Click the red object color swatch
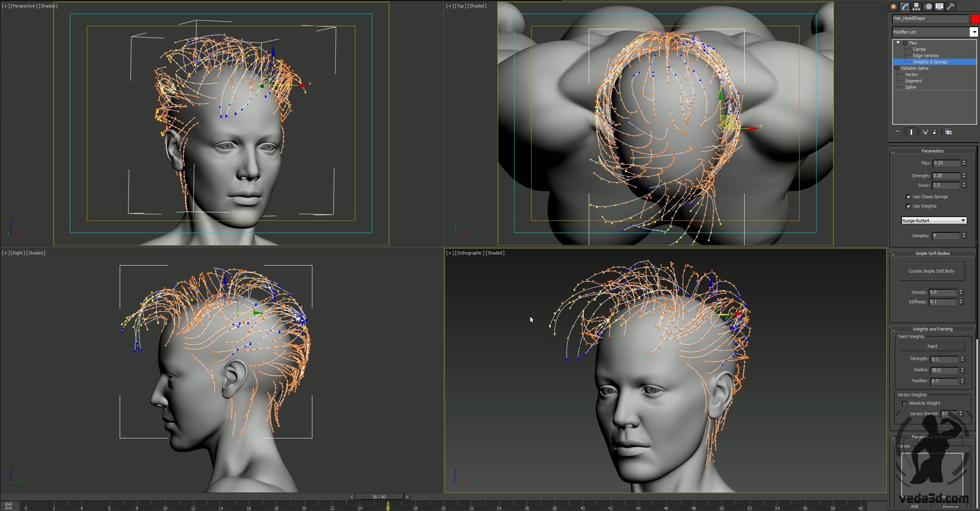Viewport: 980px width, 511px height. point(975,19)
